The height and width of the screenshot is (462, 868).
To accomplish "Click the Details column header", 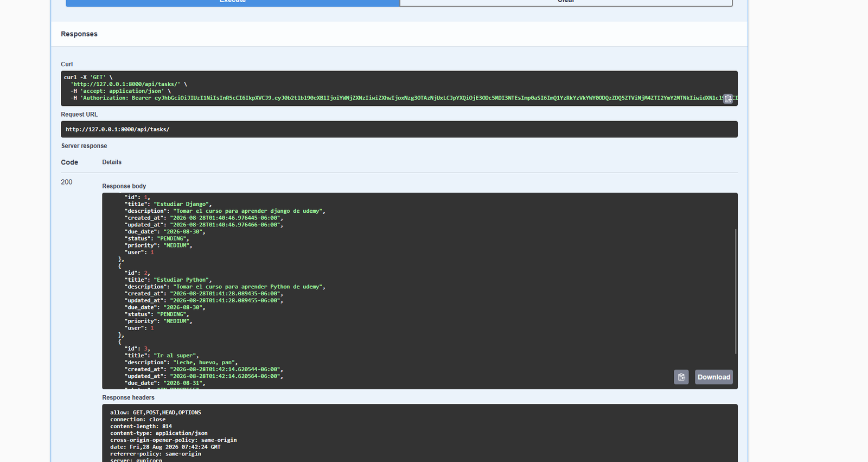I will coord(112,162).
